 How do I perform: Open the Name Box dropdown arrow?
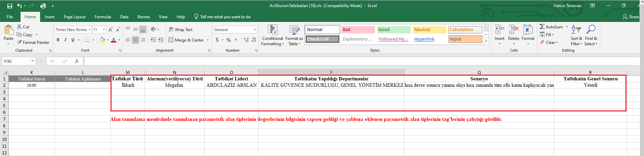(x=33, y=61)
